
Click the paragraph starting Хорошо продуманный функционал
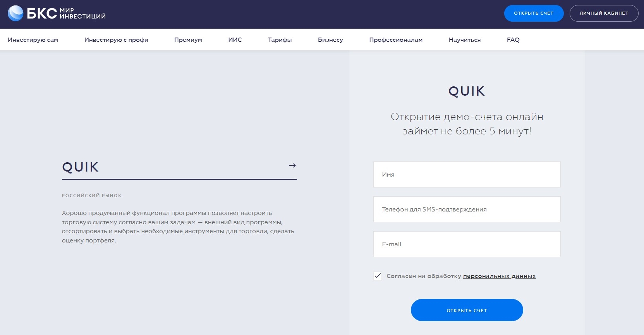tap(178, 227)
